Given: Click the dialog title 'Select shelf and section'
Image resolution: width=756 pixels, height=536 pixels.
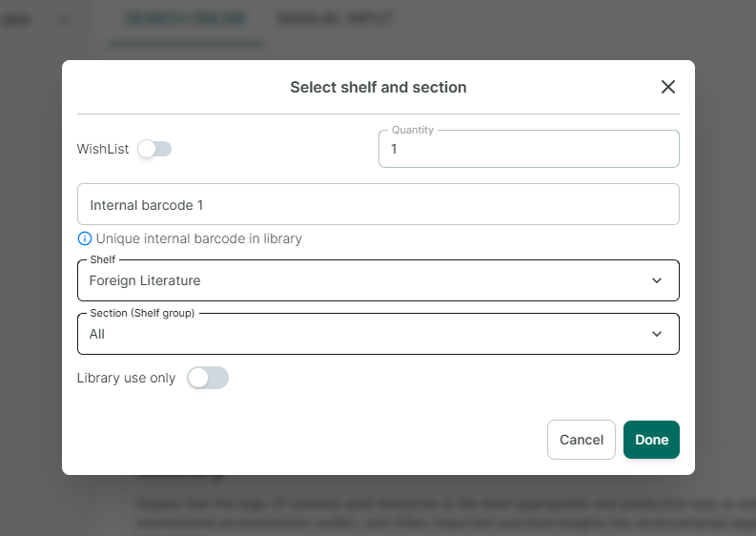Looking at the screenshot, I should click(378, 88).
